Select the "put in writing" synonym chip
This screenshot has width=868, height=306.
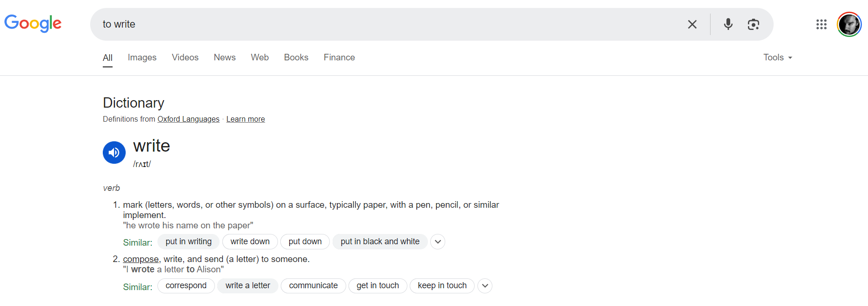pos(188,241)
